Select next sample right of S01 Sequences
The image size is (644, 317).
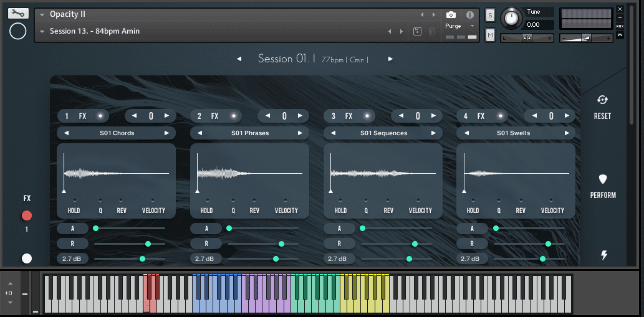[433, 133]
